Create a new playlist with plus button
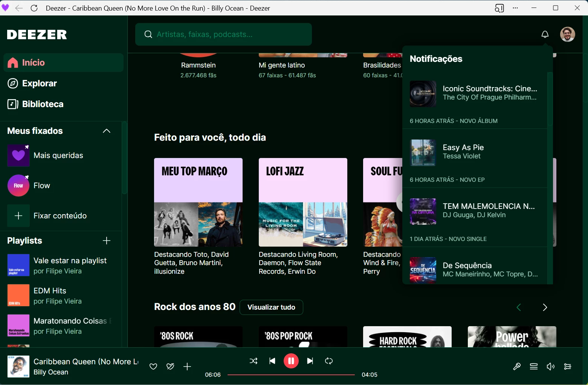This screenshot has height=385, width=588. pyautogui.click(x=107, y=241)
